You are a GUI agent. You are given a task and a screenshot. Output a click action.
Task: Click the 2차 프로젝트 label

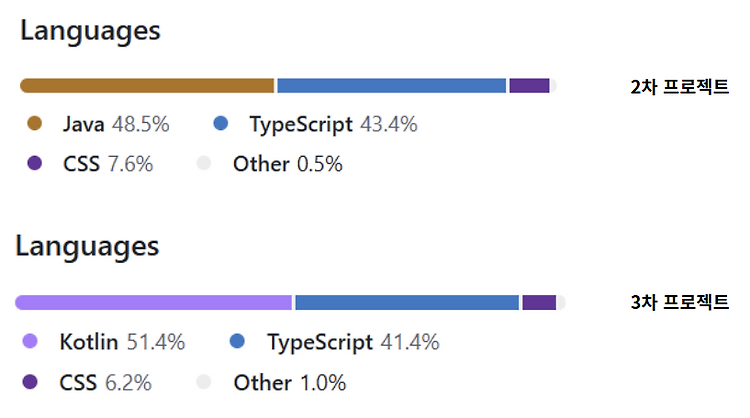680,87
